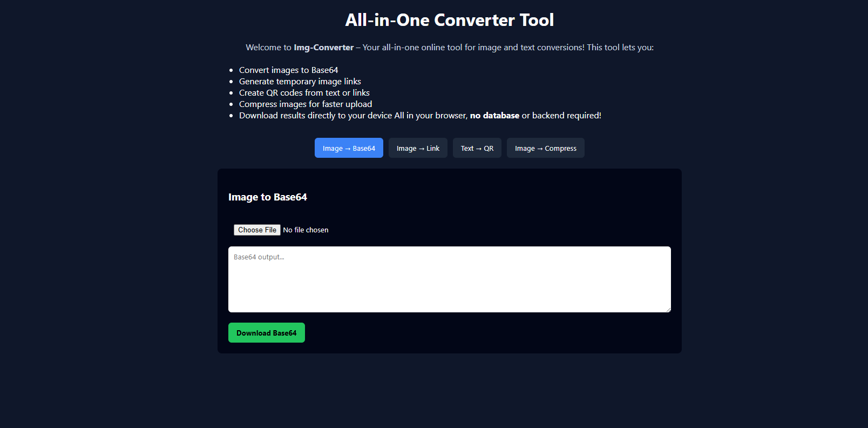Viewport: 868px width, 428px height.
Task: Click the bold 'no database' text
Action: coord(494,116)
